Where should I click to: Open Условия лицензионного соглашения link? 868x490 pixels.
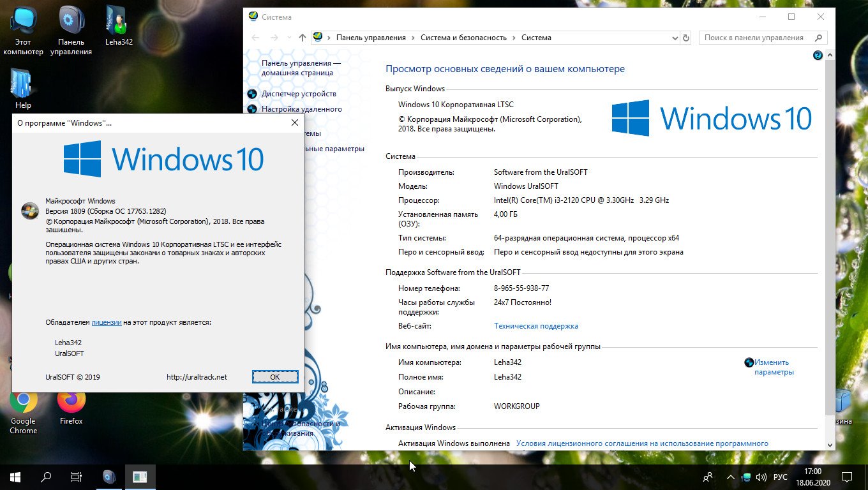[x=642, y=443]
